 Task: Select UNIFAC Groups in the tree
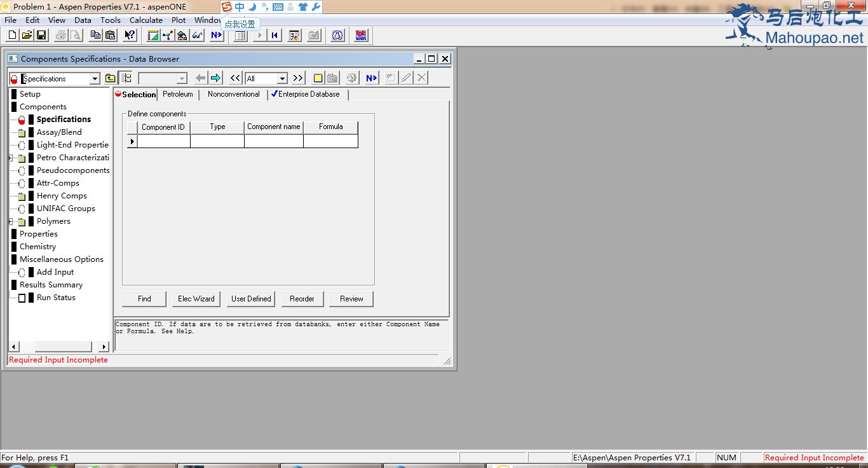coord(66,209)
